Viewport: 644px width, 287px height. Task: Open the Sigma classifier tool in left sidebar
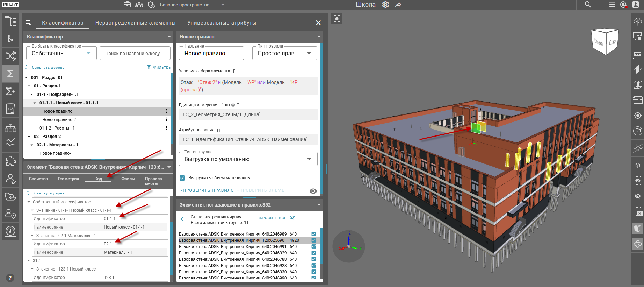(x=10, y=73)
